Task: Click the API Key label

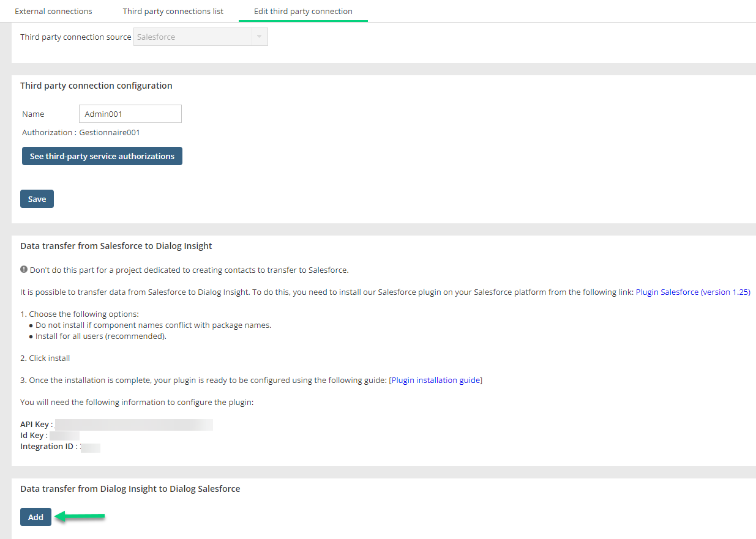Action: click(36, 425)
